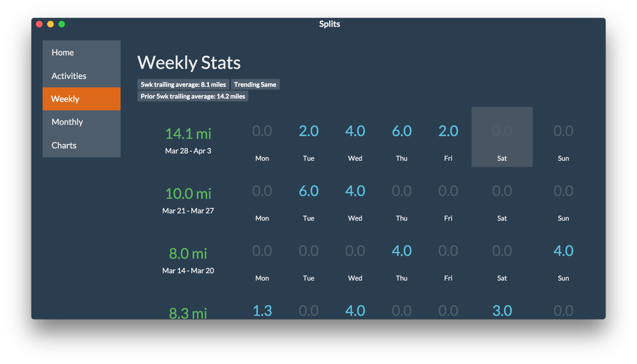This screenshot has width=637, height=364.
Task: Select Wednesday 4.0 in Mar 28 week
Action: 355,131
